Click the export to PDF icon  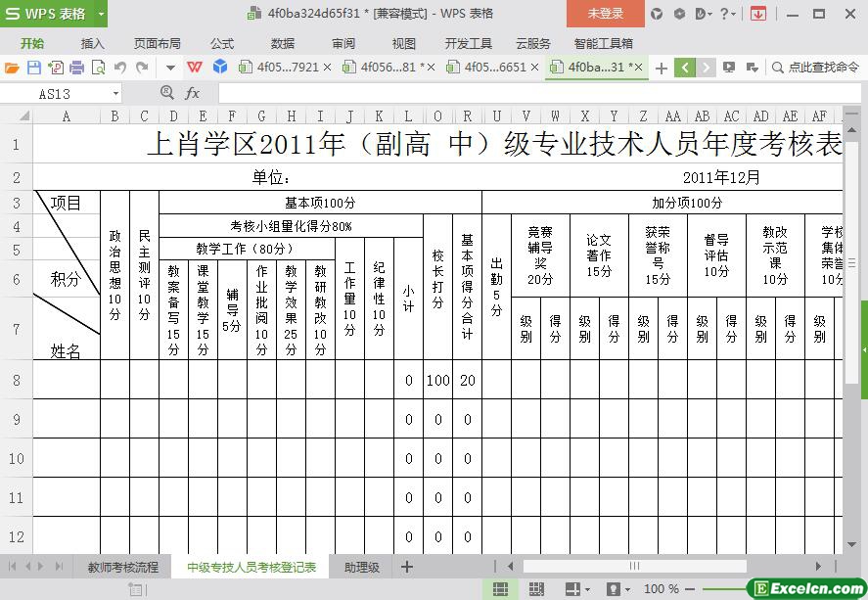coord(56,68)
